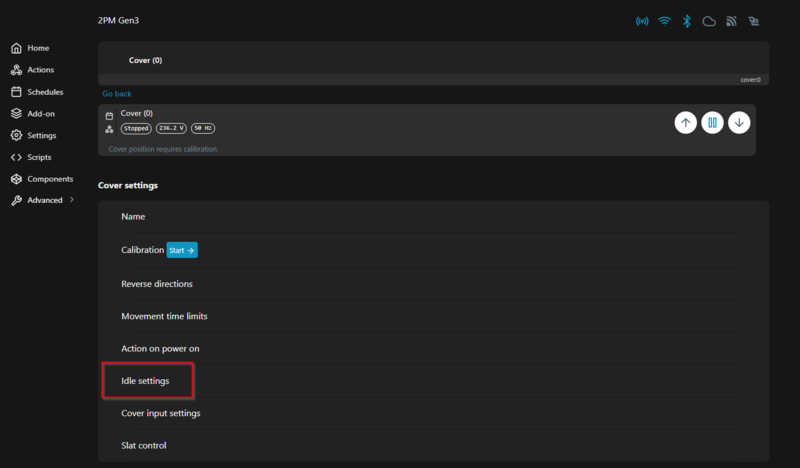Expand the Idle settings section
Viewport: 800px width, 468px height.
145,381
